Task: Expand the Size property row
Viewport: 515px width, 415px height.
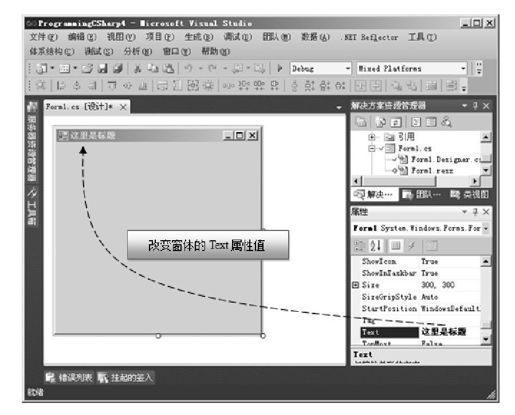Action: click(x=356, y=285)
